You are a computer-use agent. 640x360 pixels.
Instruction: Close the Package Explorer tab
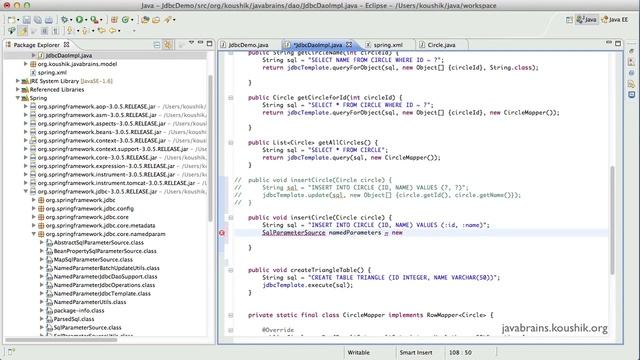67,44
